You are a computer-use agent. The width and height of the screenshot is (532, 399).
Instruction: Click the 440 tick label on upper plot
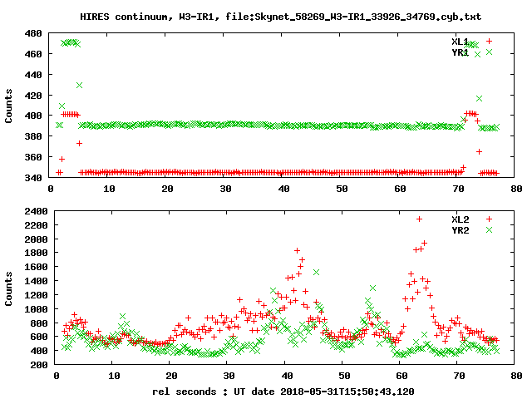tap(33, 75)
